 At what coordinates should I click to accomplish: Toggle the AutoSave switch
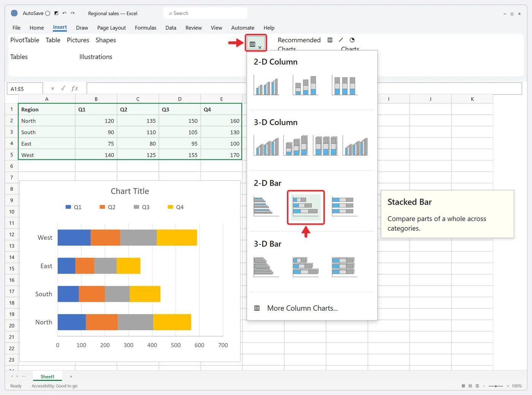click(47, 13)
